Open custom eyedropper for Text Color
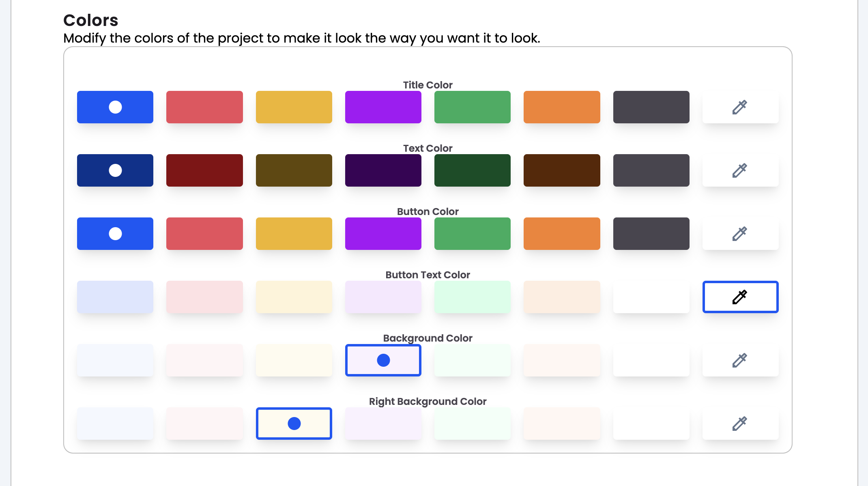868x486 pixels. [740, 170]
